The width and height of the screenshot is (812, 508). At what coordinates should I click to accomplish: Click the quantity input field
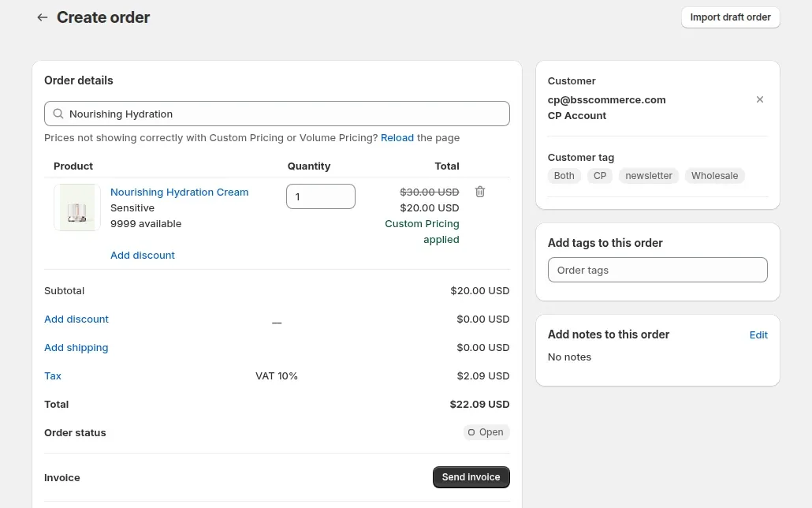pos(321,196)
